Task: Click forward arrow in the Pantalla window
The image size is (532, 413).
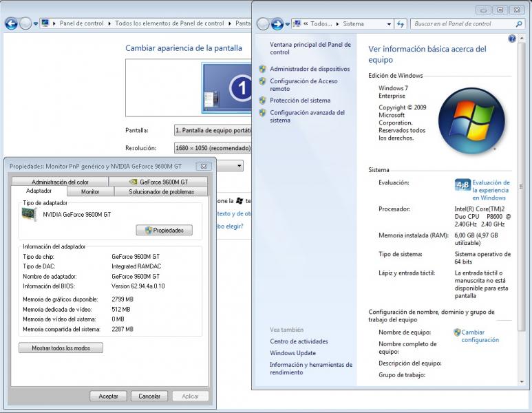Action: click(25, 24)
